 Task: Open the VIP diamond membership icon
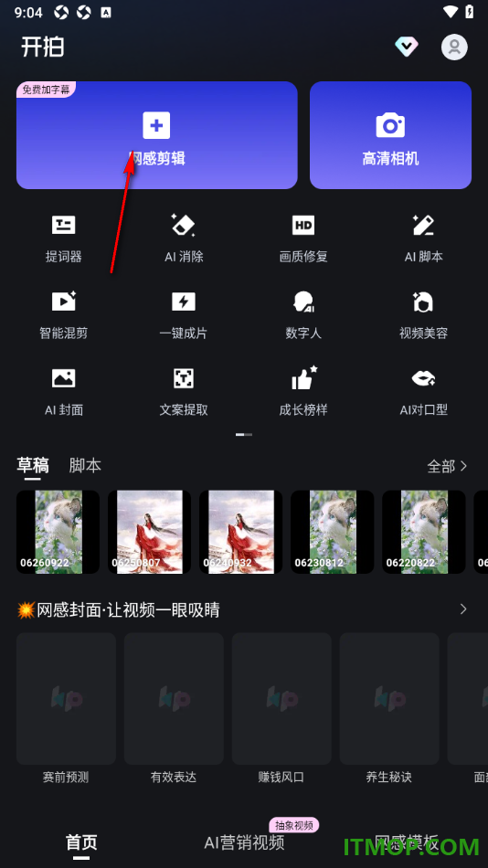[407, 47]
